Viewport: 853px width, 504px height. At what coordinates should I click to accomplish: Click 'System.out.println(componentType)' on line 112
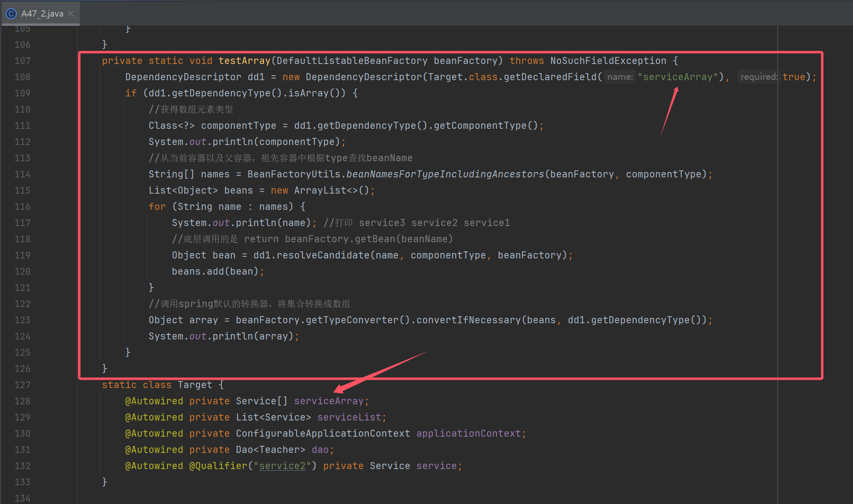coord(247,142)
